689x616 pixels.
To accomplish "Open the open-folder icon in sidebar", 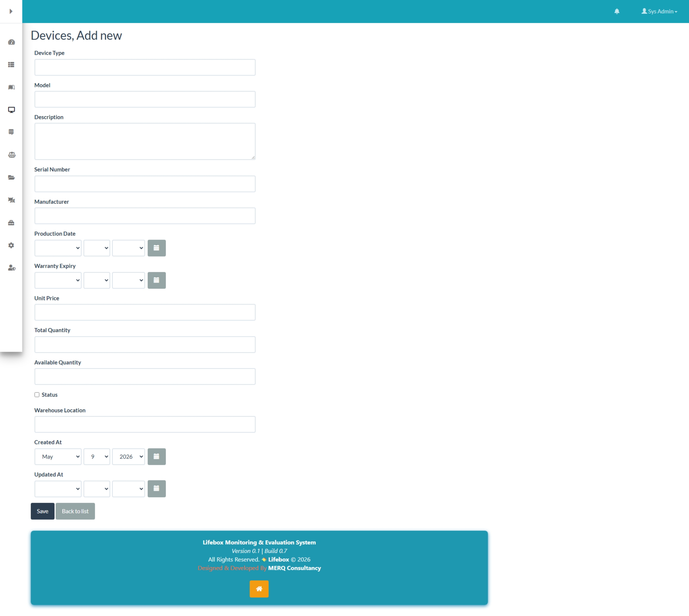I will 12,177.
